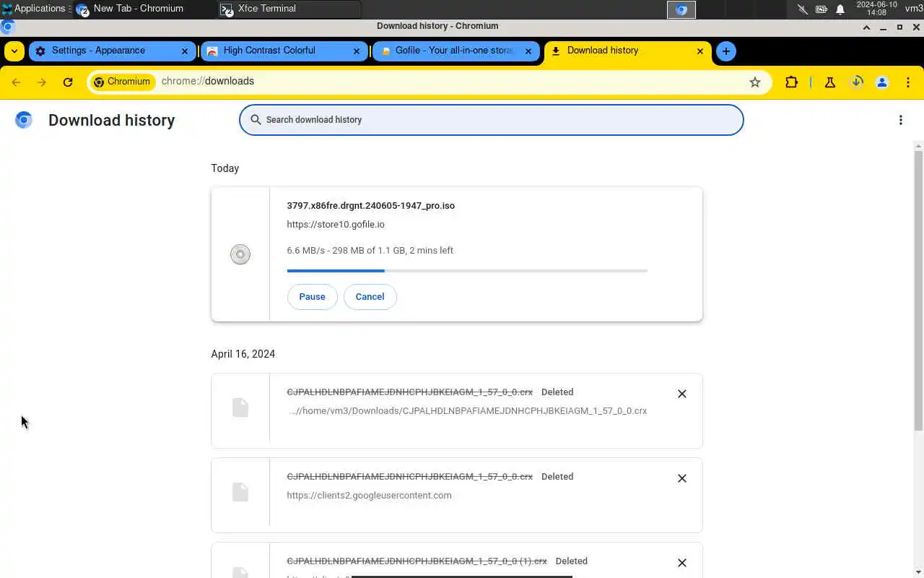Switch to Settings - Appearance tab
This screenshot has height=578, width=924.
click(112, 51)
